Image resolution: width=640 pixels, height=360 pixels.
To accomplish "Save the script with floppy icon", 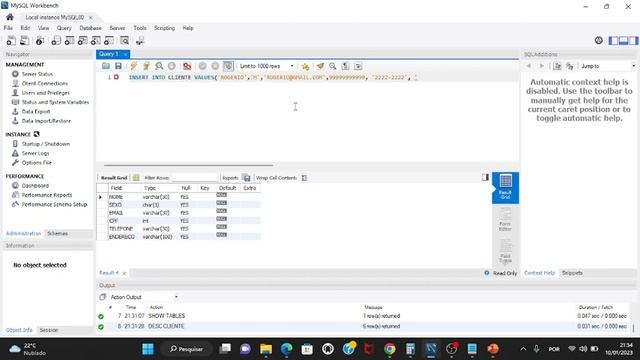I will [118, 66].
